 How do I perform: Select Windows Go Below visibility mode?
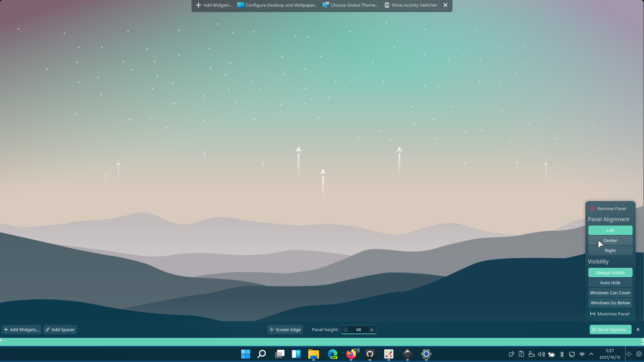(x=610, y=303)
